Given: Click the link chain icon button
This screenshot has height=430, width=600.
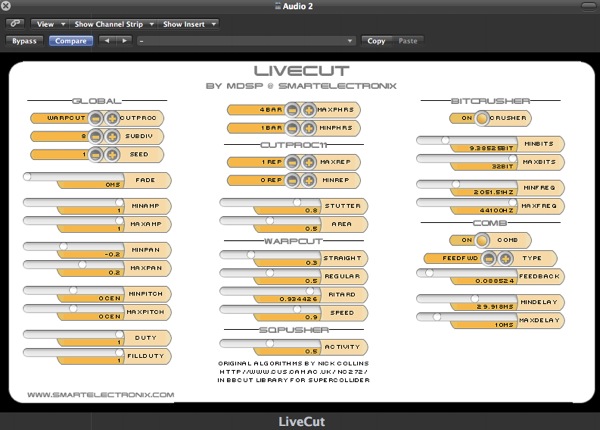Looking at the screenshot, I should (15, 24).
